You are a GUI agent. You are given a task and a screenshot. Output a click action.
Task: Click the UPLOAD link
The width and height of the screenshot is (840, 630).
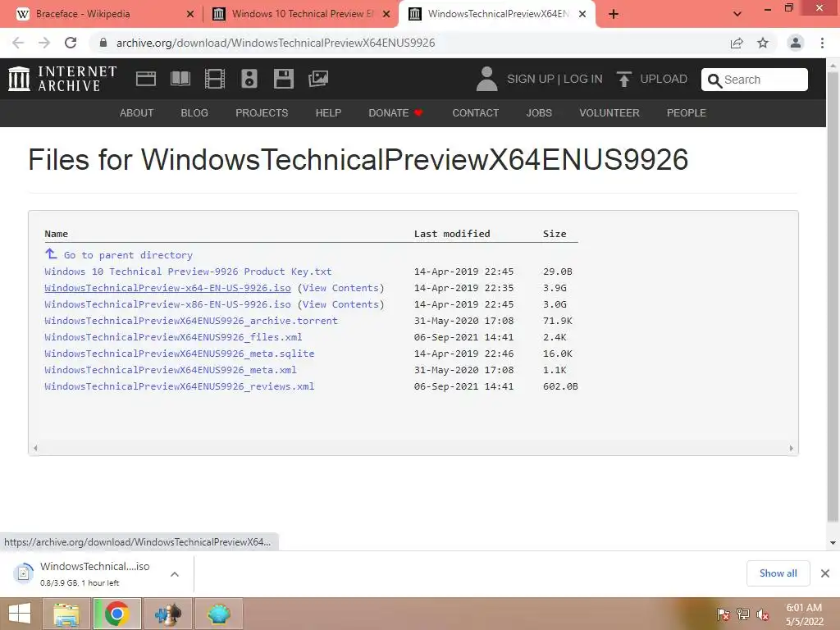point(664,80)
